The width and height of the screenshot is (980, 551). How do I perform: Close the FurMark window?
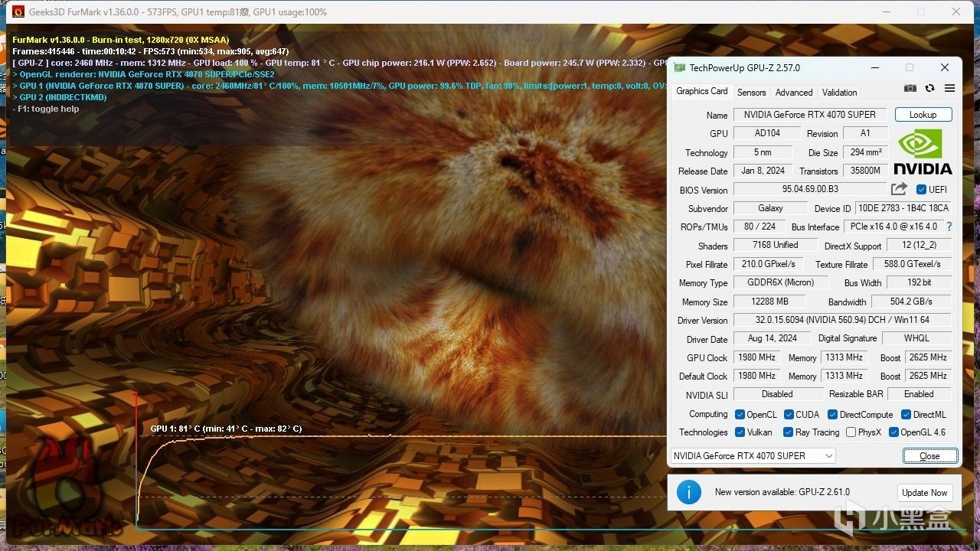956,11
